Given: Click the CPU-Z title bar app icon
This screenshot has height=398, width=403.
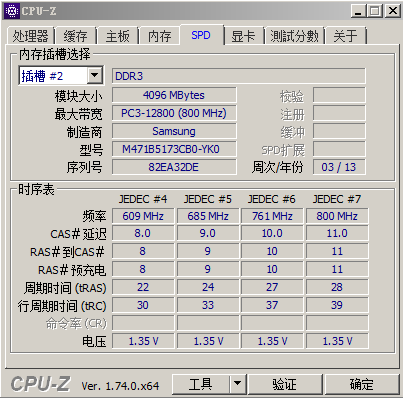Looking at the screenshot, I should click(12, 11).
